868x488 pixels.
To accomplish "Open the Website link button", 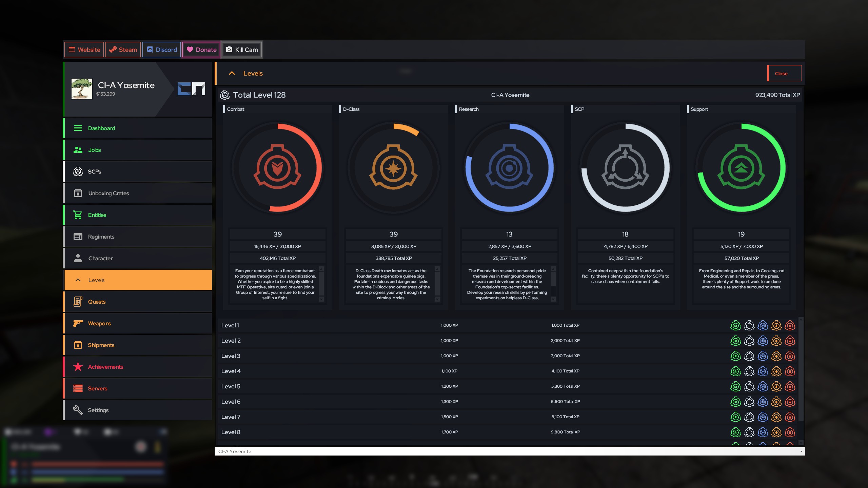I will [84, 50].
